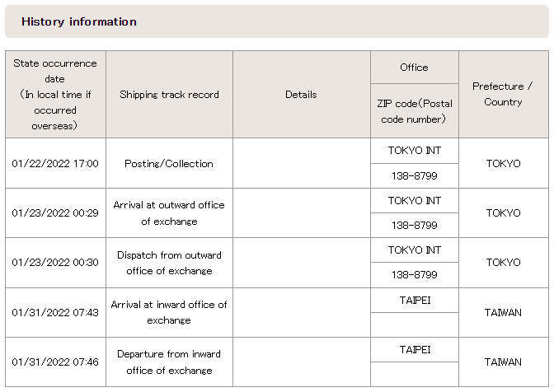The width and height of the screenshot is (554, 392).
Task: Click Dispatch from outward office of exchange
Action: (x=169, y=263)
